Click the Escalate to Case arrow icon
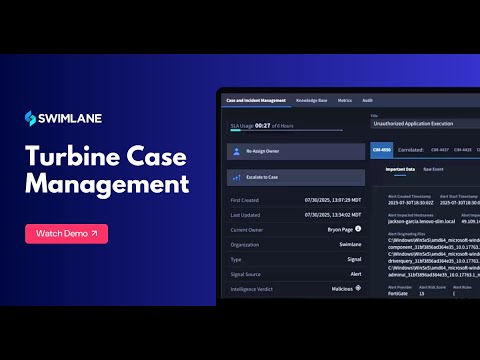The height and width of the screenshot is (360, 480). (x=237, y=178)
